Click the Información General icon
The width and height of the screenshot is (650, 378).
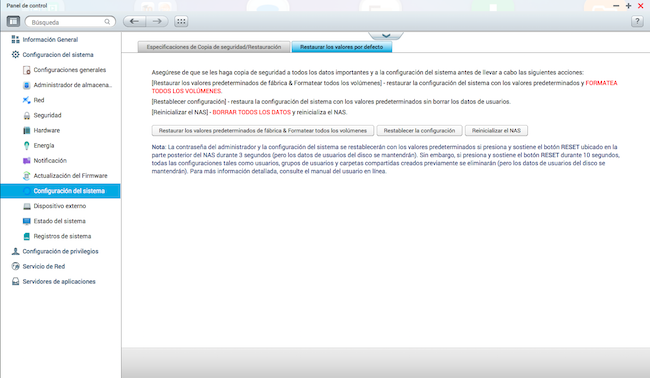click(x=15, y=39)
